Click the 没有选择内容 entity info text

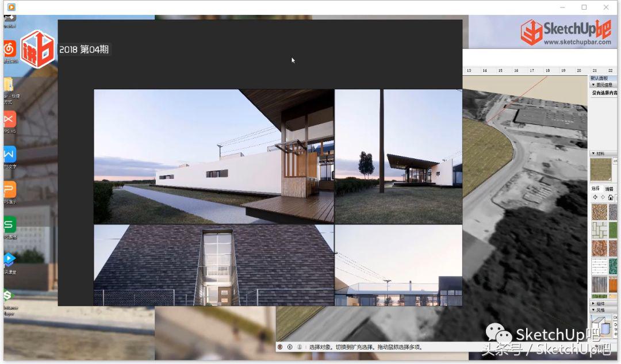(x=604, y=93)
